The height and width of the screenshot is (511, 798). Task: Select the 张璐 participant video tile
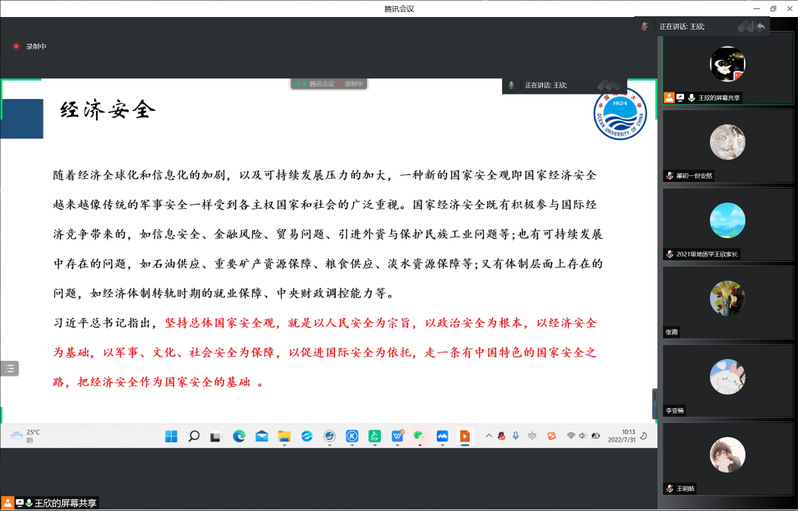[727, 300]
